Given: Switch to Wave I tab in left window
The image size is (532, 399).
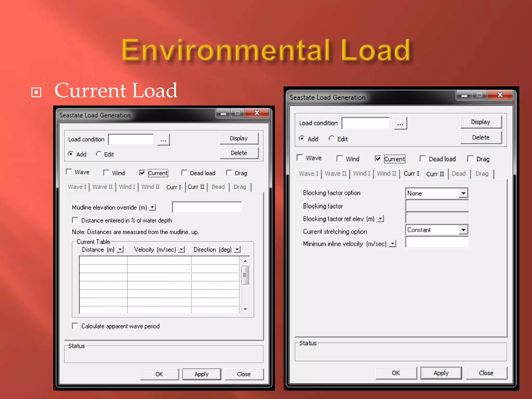Looking at the screenshot, I should pyautogui.click(x=77, y=187).
